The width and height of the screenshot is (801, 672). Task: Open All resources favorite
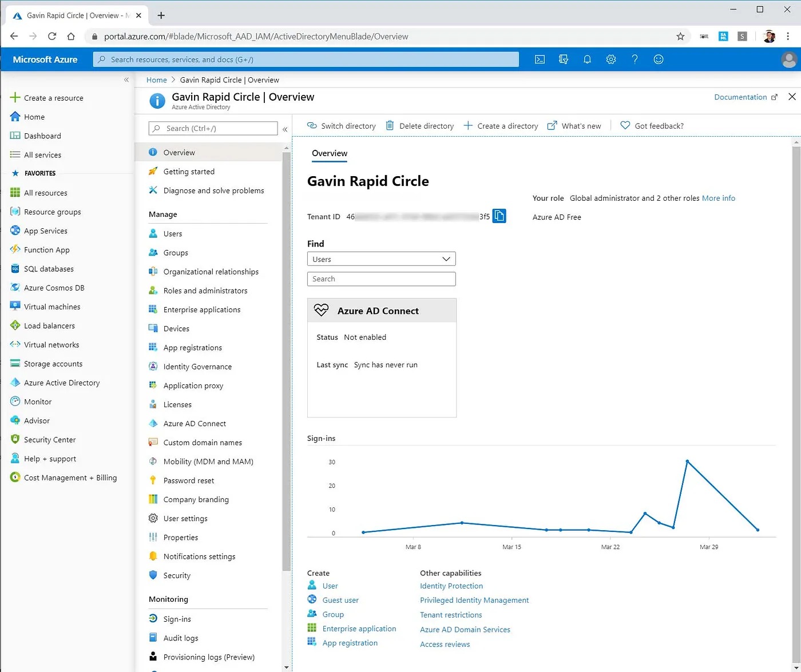tap(39, 193)
